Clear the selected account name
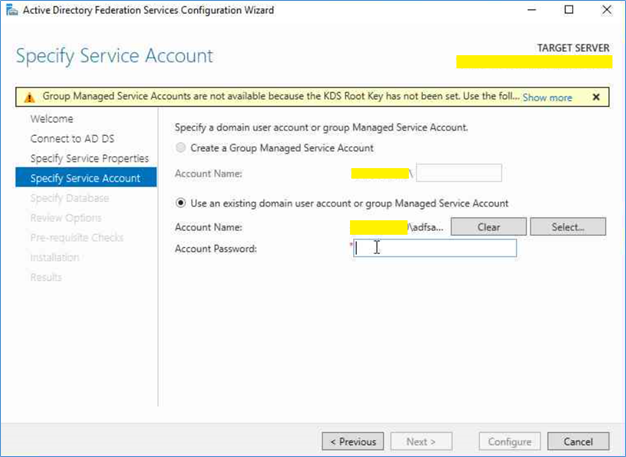Screen dimensions: 626x457 pos(489,227)
